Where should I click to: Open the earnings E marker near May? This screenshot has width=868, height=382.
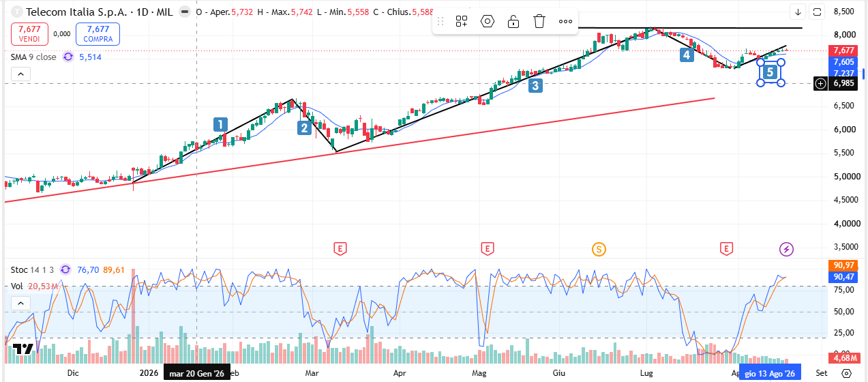[487, 249]
